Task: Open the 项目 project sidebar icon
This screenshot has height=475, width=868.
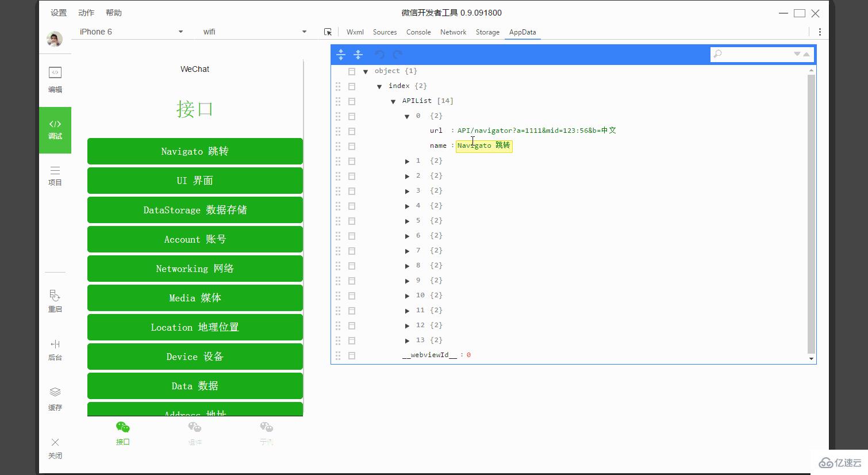Action: [x=55, y=176]
